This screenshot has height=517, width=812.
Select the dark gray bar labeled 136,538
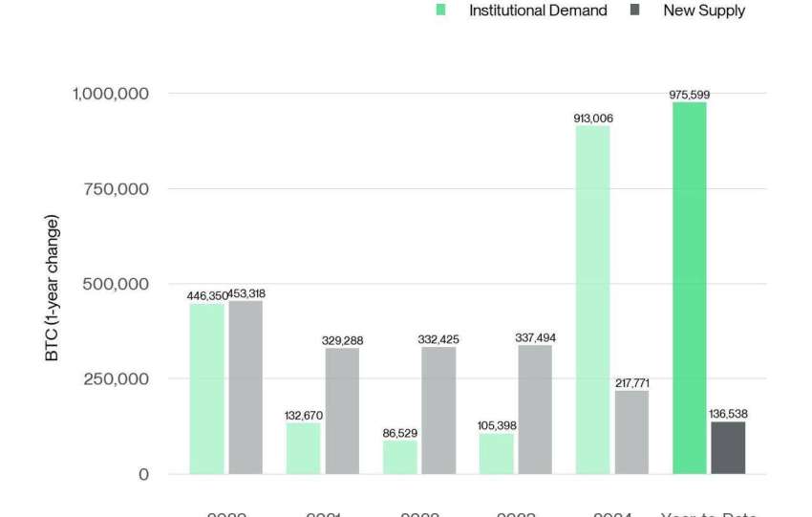point(728,447)
